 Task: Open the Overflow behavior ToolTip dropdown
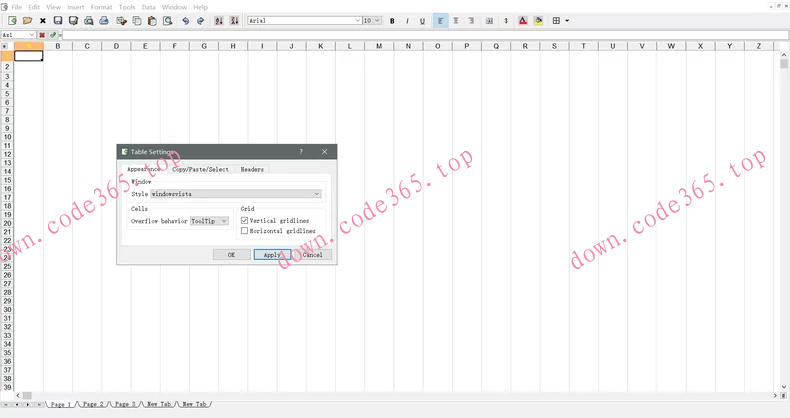pos(210,221)
